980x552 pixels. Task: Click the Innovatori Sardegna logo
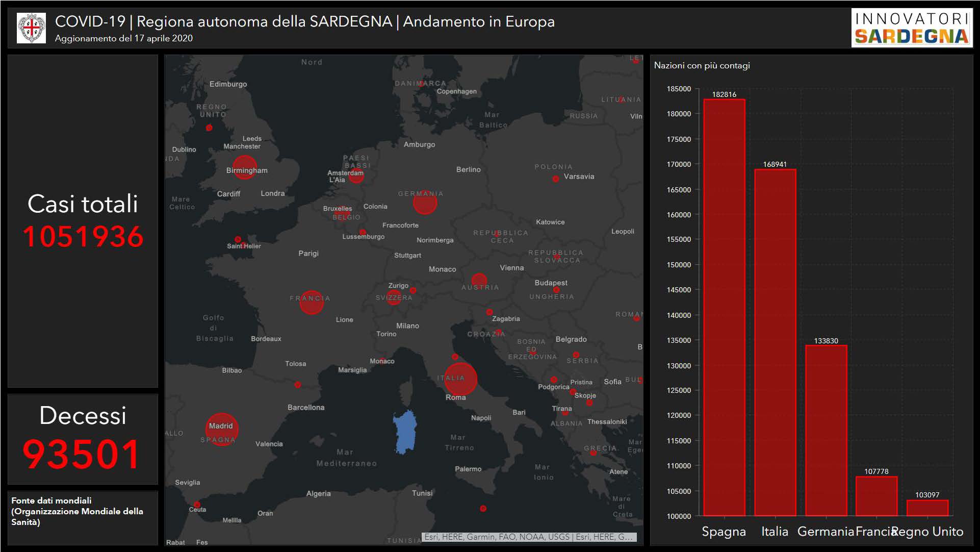pos(911,28)
